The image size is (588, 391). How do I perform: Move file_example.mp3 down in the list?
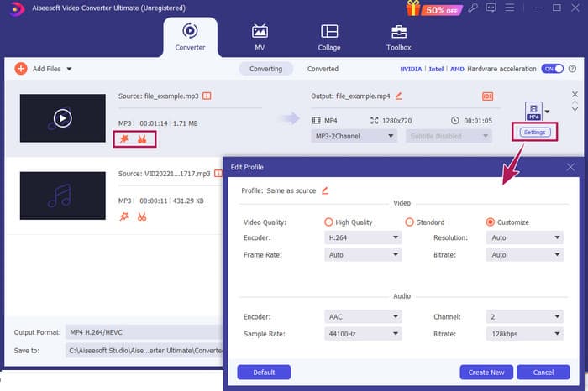(x=575, y=109)
